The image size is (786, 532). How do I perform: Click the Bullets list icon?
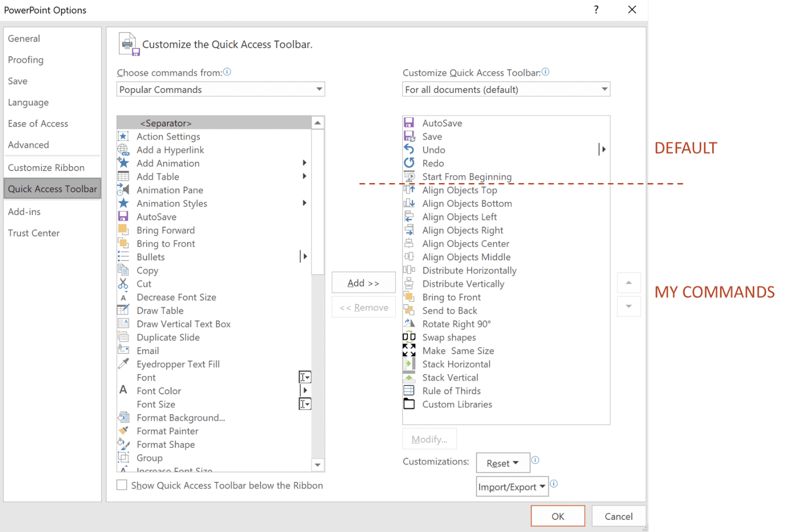(123, 257)
